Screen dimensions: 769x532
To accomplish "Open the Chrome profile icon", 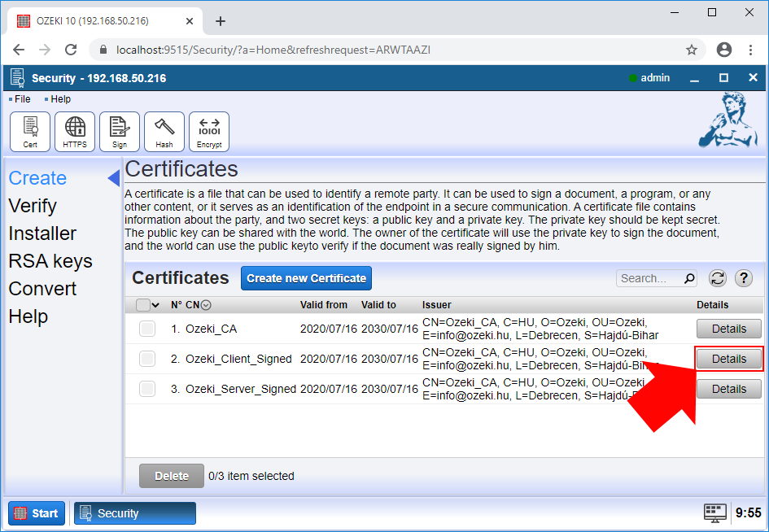I will tap(724, 50).
